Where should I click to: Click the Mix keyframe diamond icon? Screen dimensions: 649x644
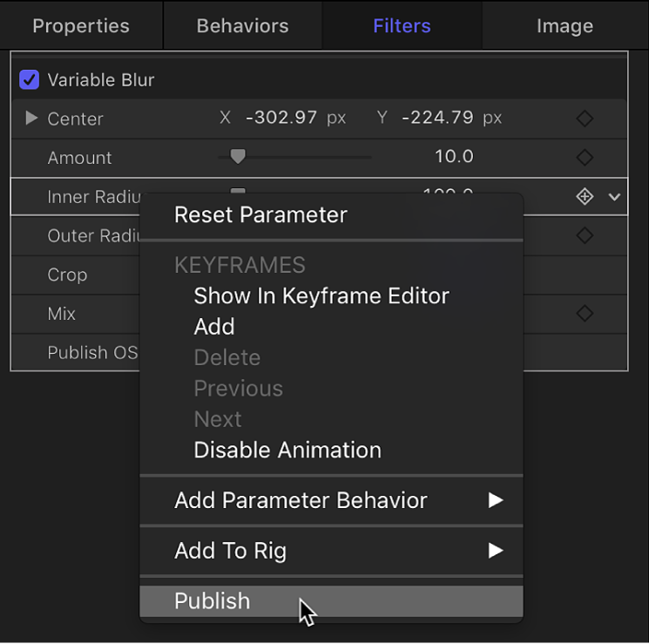[x=585, y=314]
